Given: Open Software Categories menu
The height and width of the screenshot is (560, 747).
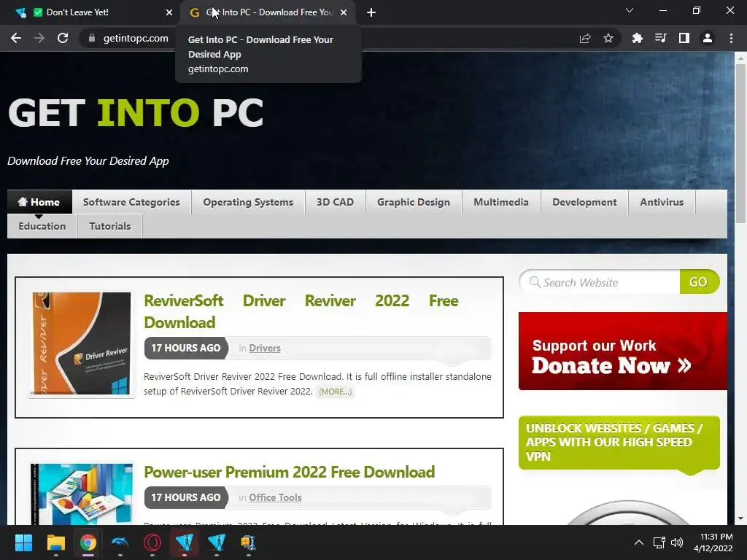Looking at the screenshot, I should coord(131,202).
